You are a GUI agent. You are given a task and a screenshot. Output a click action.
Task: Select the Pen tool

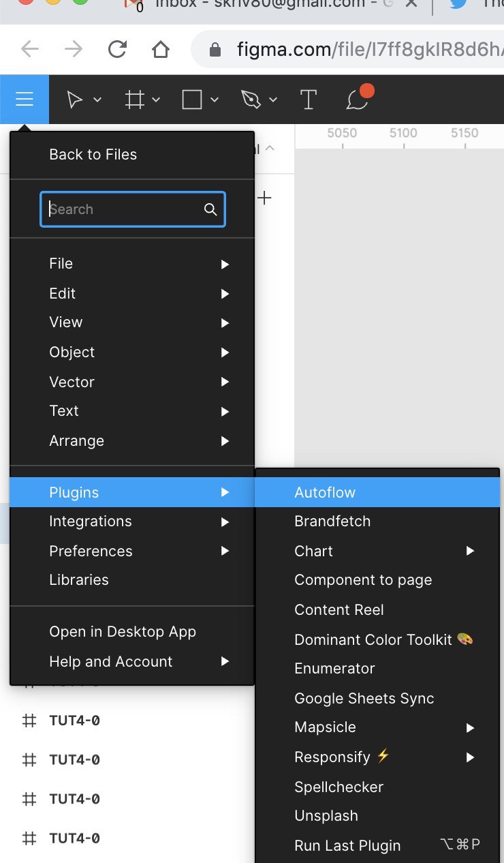click(251, 100)
